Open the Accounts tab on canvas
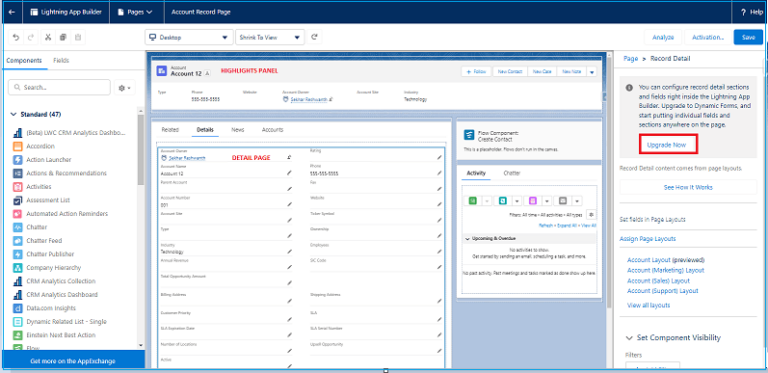768x373 pixels. [x=273, y=130]
